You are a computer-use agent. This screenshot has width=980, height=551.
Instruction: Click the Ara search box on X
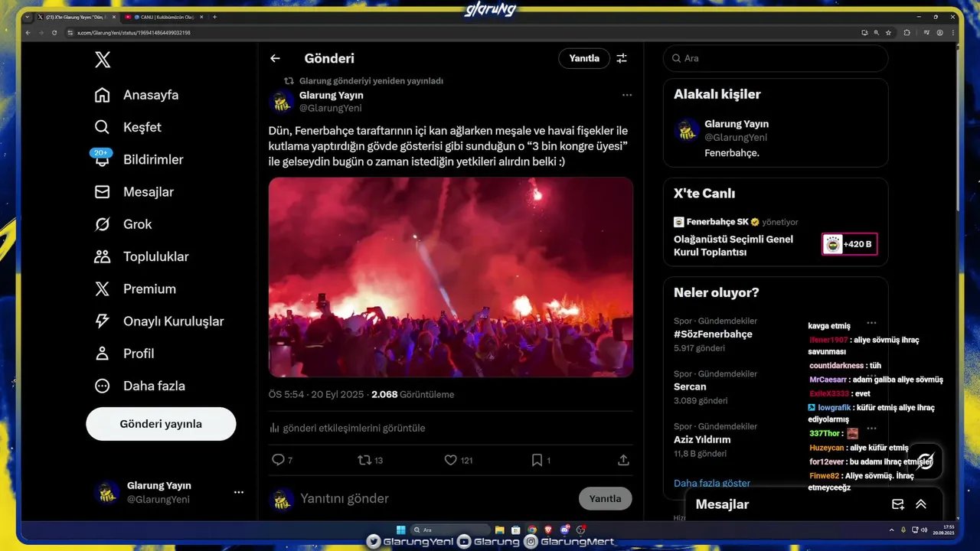pyautogui.click(x=776, y=58)
